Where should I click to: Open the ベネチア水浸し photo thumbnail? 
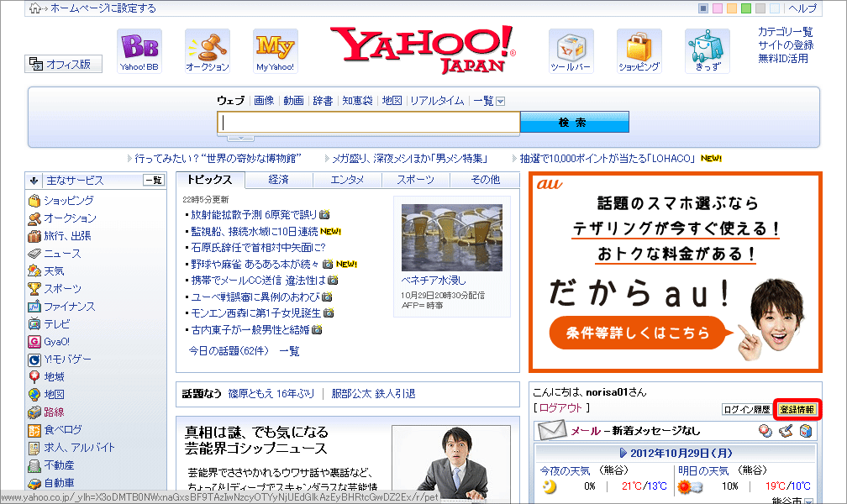(x=451, y=238)
